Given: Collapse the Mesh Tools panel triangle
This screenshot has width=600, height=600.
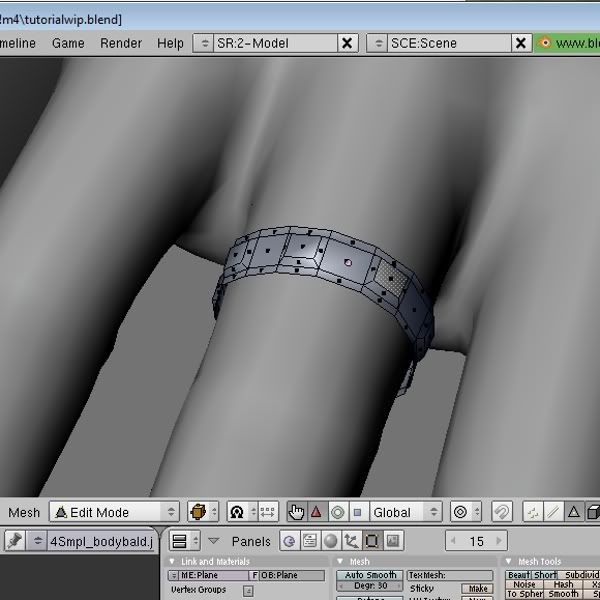Looking at the screenshot, I should pyautogui.click(x=509, y=561).
